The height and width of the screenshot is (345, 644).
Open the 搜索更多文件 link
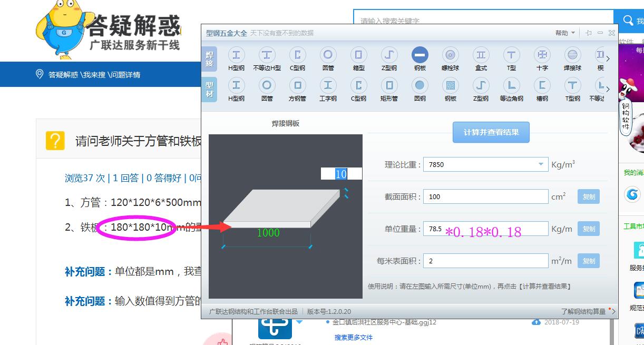(353, 337)
